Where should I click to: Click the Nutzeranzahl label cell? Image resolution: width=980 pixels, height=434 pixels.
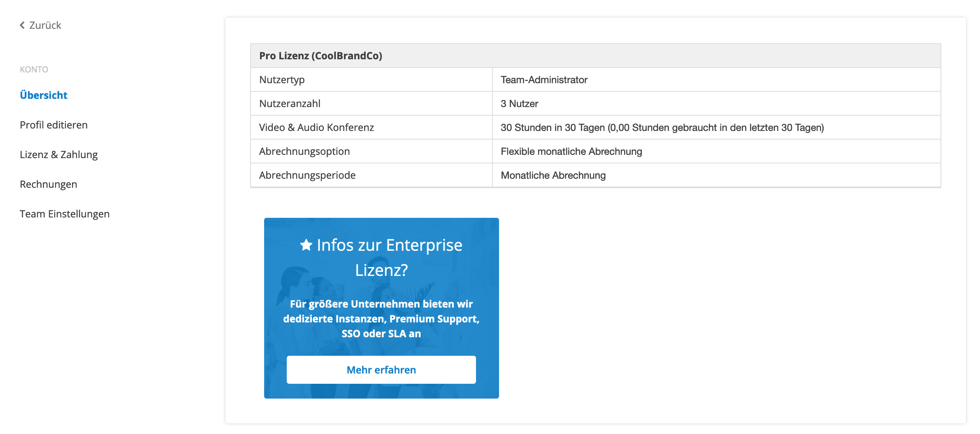pos(371,103)
